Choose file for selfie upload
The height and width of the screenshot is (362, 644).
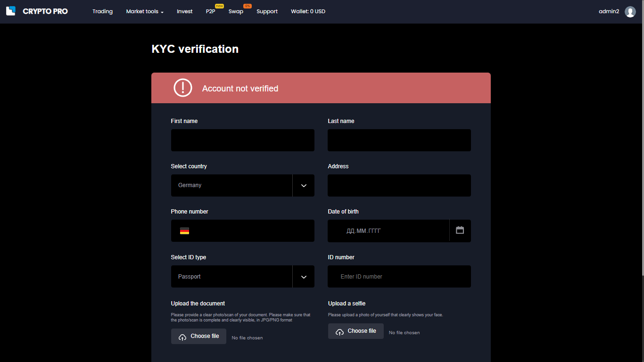(x=355, y=331)
